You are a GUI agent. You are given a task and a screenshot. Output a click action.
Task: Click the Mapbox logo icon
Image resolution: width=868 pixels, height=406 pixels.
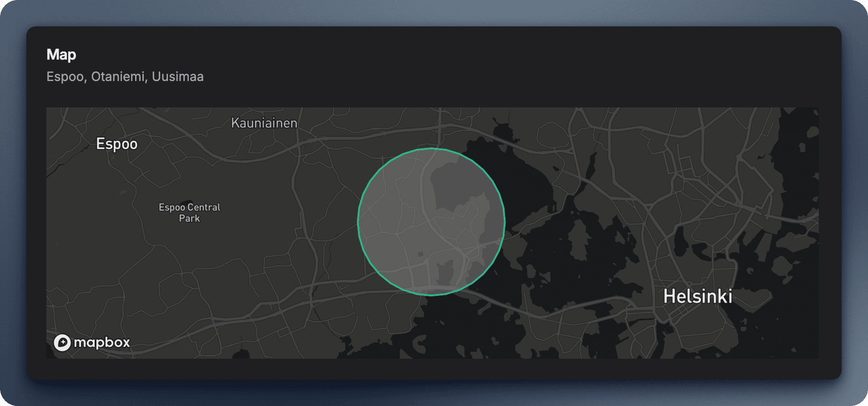coord(62,343)
